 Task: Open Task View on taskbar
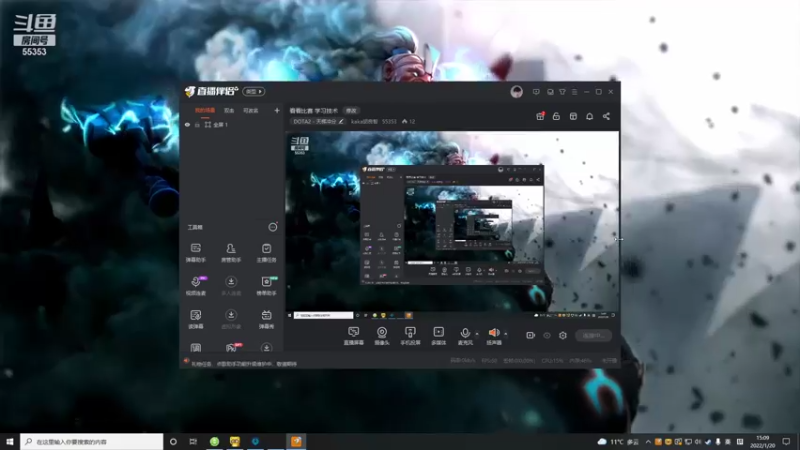point(193,441)
